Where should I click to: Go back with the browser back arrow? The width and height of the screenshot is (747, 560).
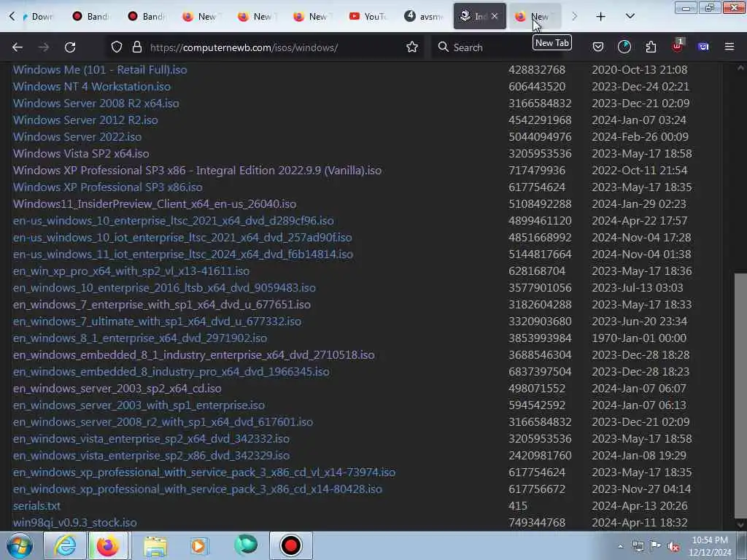(x=18, y=47)
